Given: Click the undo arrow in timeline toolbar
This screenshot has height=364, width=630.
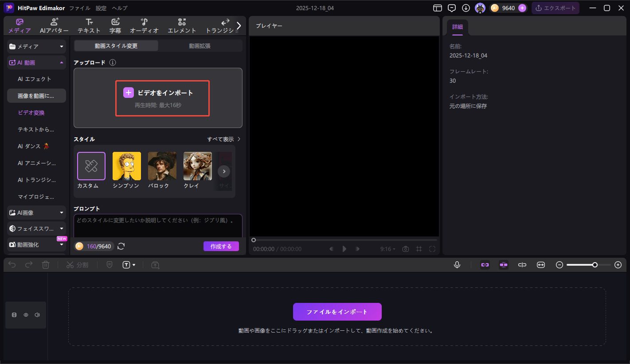Looking at the screenshot, I should (12, 265).
